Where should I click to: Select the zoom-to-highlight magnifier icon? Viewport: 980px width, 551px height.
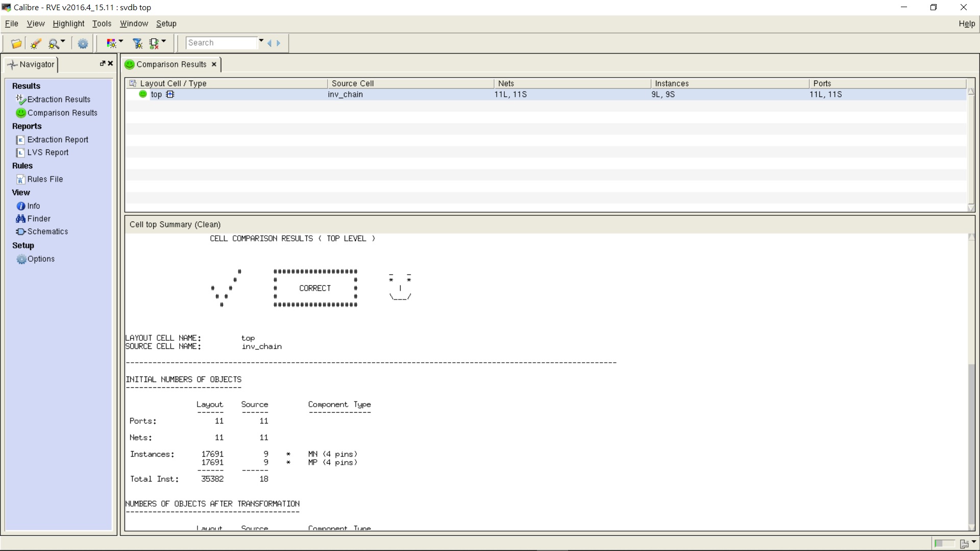click(53, 43)
